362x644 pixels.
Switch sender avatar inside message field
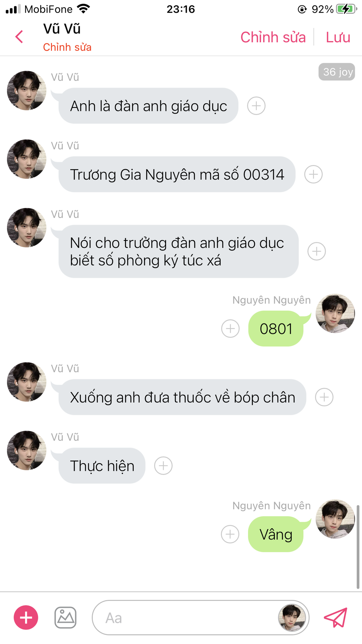(x=292, y=618)
